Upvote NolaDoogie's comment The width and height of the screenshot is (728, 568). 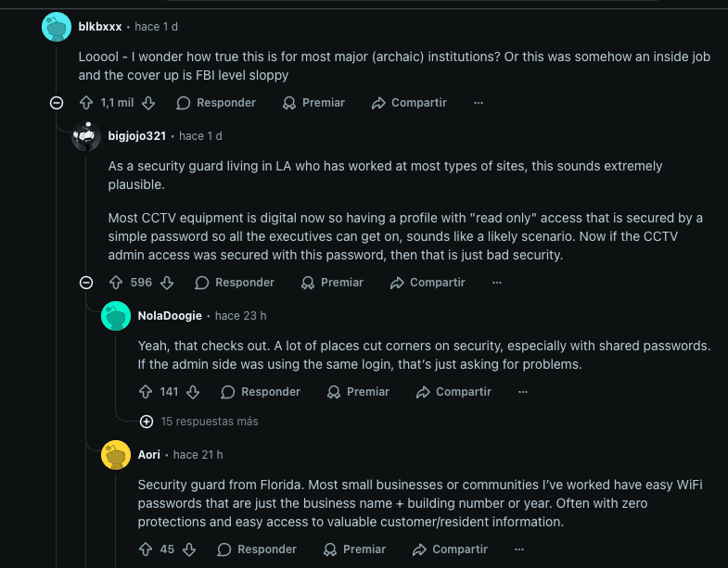tap(146, 392)
